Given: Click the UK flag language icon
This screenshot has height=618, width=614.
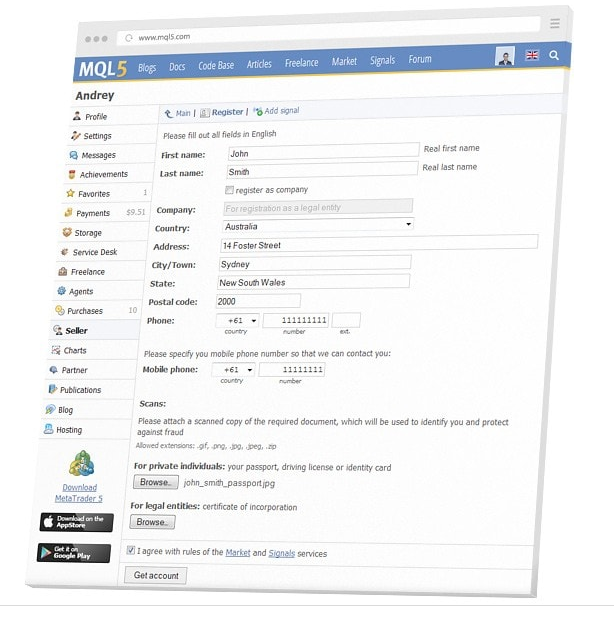Looking at the screenshot, I should point(532,55).
